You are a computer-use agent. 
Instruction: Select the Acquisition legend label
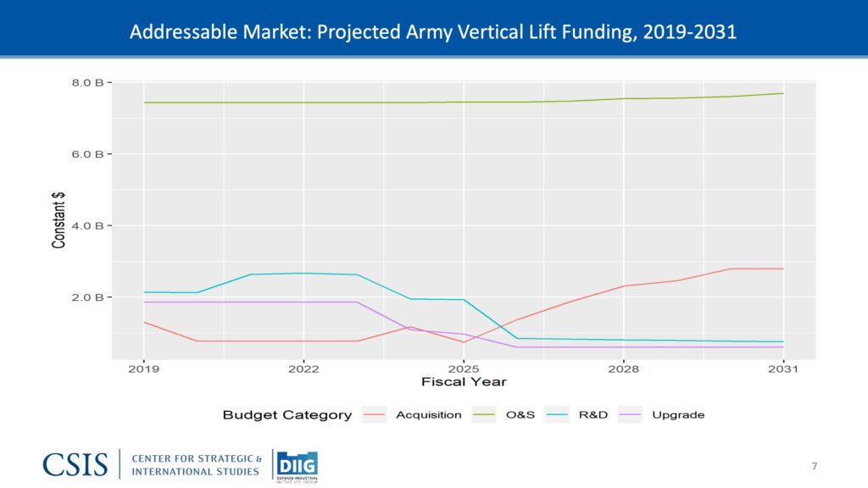[428, 415]
